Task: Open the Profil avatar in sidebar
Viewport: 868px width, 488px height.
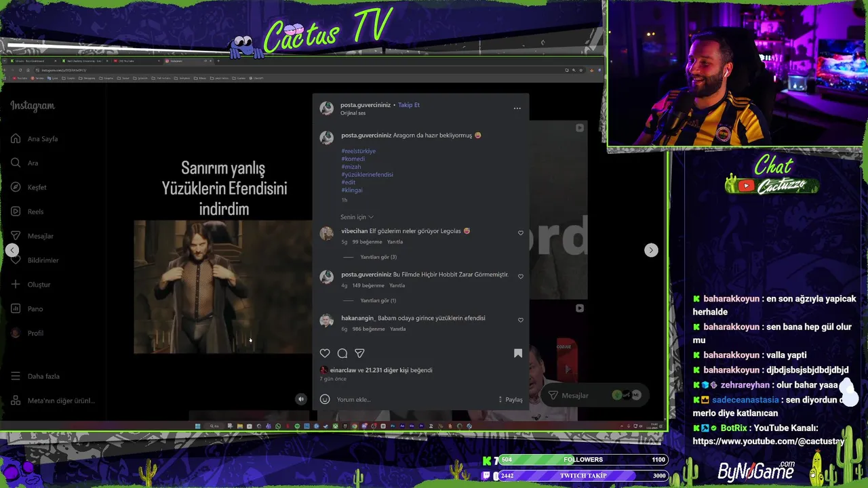Action: coord(15,333)
